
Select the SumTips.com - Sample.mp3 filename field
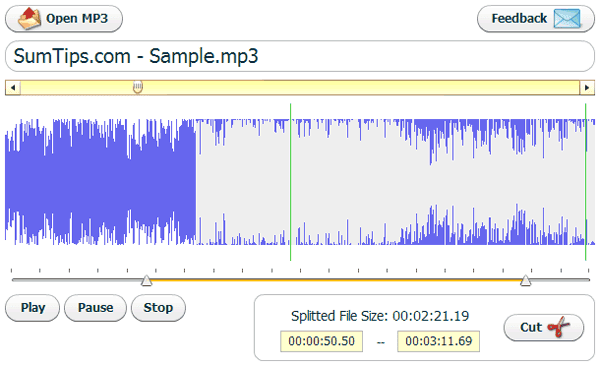(300, 56)
